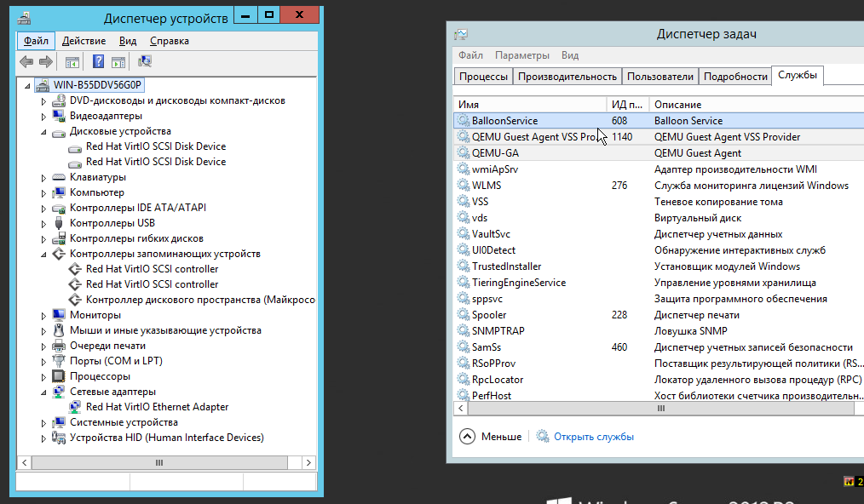The height and width of the screenshot is (504, 864).
Task: Open the Параметры menu in Task Manager
Action: pyautogui.click(x=521, y=55)
